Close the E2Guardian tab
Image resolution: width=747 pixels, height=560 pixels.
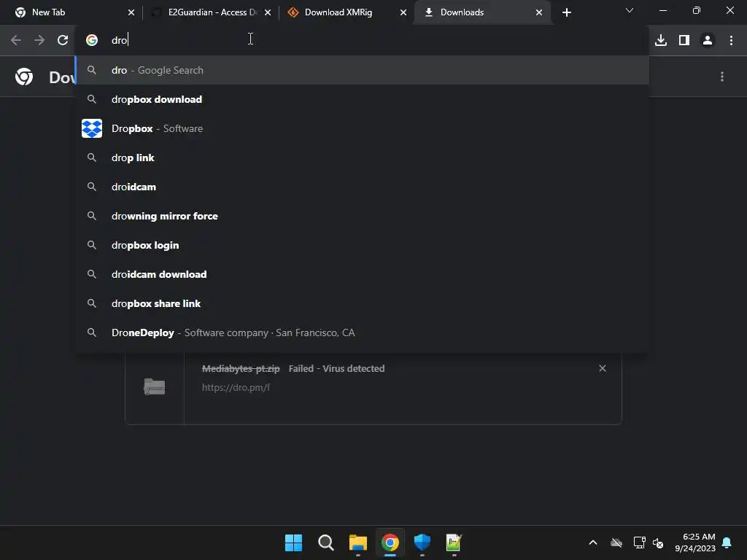(268, 12)
